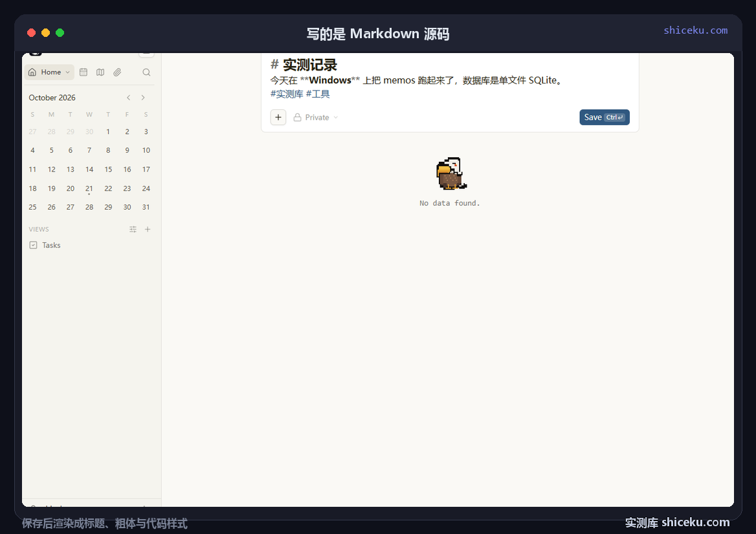Image resolution: width=756 pixels, height=534 pixels.
Task: Open the Home navigation dropdown
Action: pyautogui.click(x=49, y=72)
